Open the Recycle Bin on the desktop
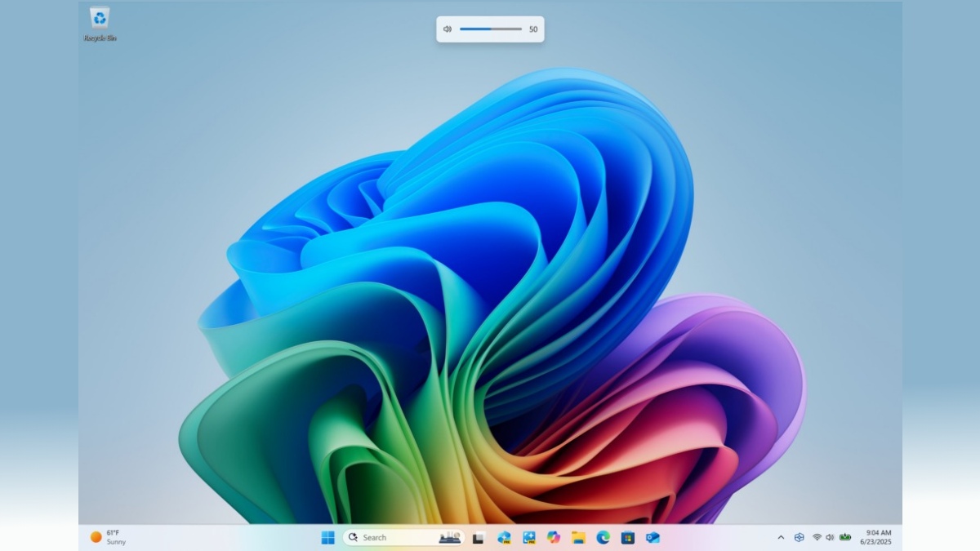The image size is (980, 551). [x=100, y=20]
